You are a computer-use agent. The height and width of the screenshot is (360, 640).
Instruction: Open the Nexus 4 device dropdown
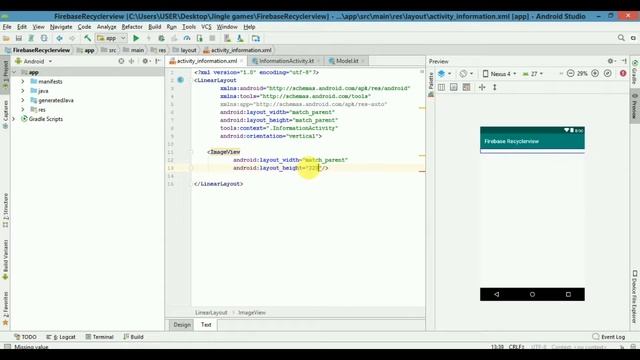(x=500, y=74)
